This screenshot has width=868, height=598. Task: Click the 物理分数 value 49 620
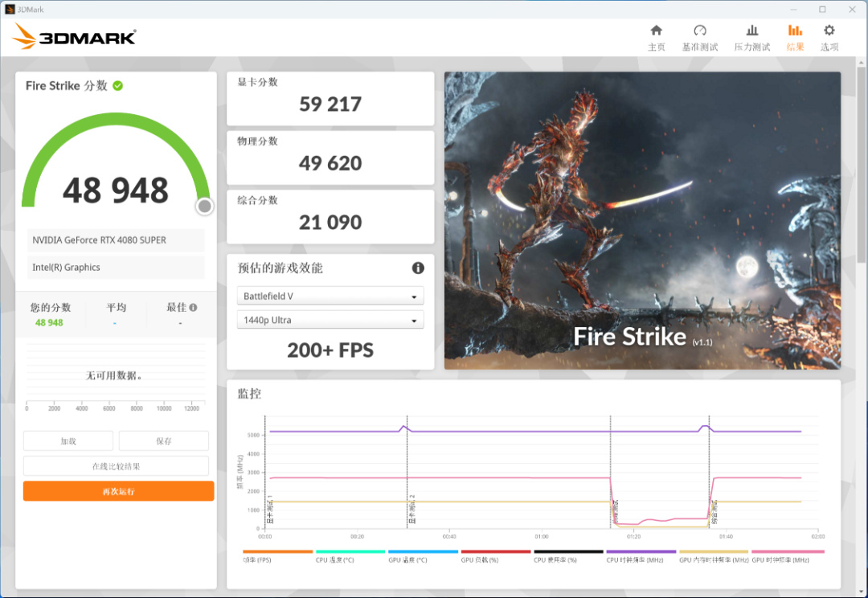(x=330, y=163)
